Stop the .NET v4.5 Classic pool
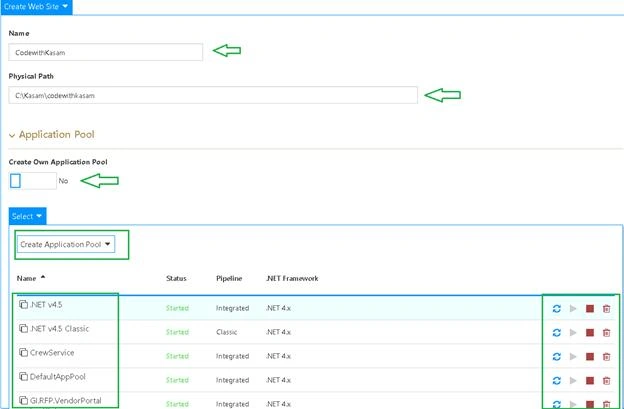The image size is (624, 409). (x=590, y=332)
